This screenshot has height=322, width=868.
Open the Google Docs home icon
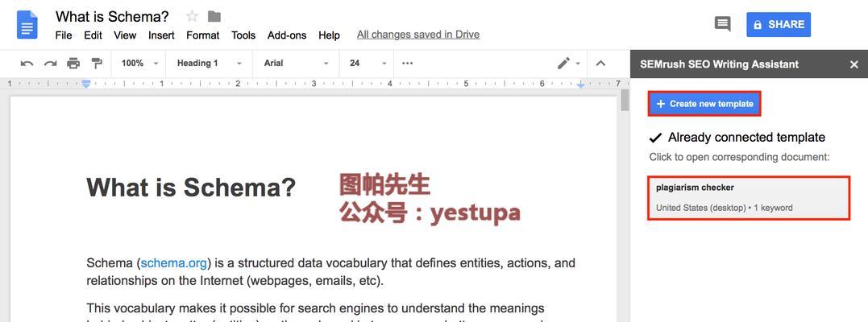click(27, 25)
